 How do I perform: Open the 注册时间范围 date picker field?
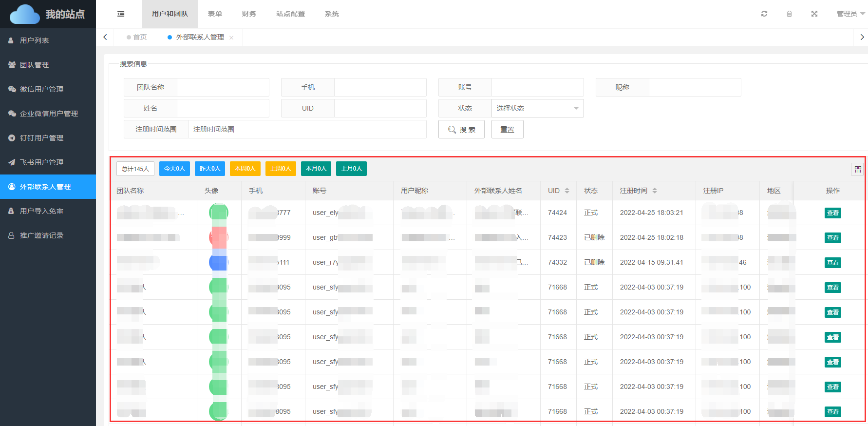[x=307, y=129]
